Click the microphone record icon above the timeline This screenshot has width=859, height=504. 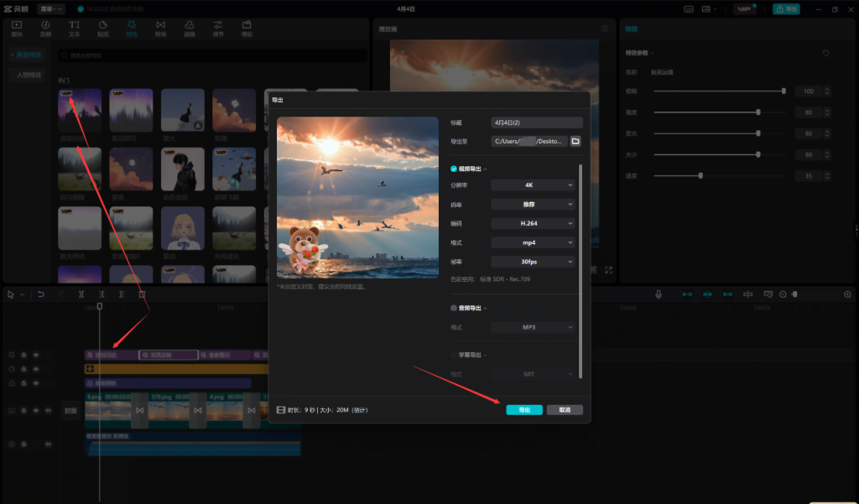click(659, 294)
